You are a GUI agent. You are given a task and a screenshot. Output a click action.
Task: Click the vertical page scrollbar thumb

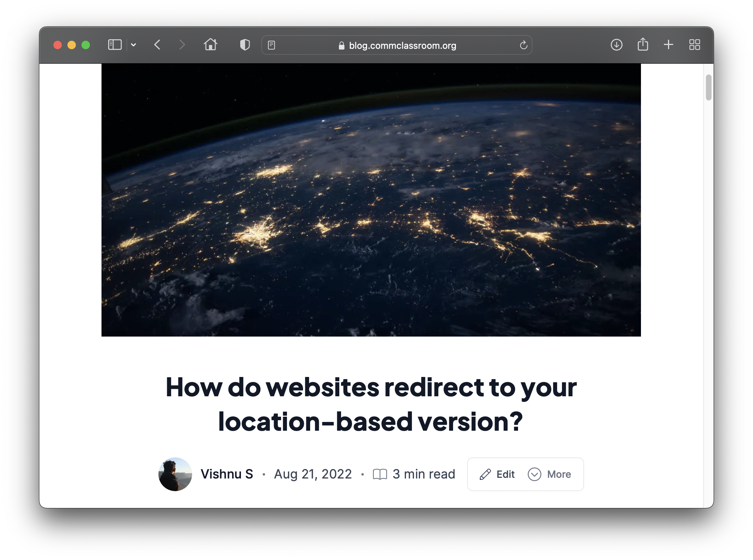708,87
